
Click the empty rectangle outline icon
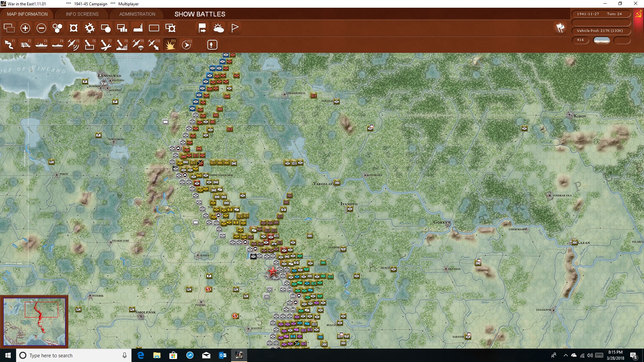[154, 28]
